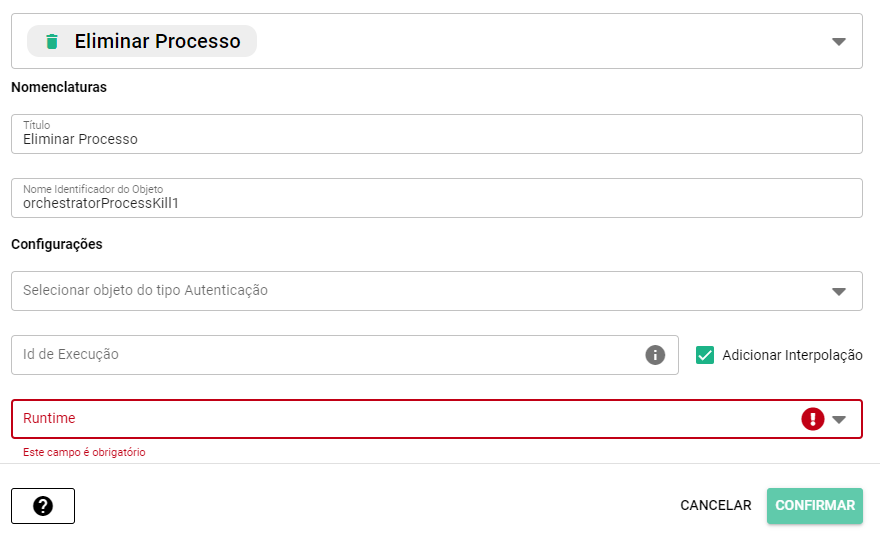Expand the Runtime dropdown arrow

pyautogui.click(x=839, y=419)
